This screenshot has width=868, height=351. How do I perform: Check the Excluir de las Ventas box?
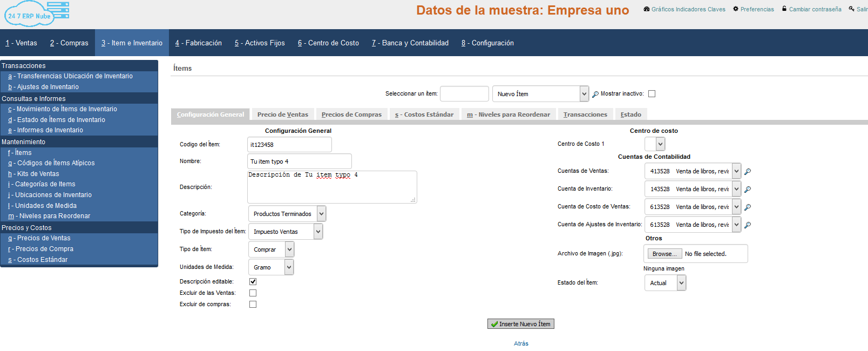tap(253, 293)
